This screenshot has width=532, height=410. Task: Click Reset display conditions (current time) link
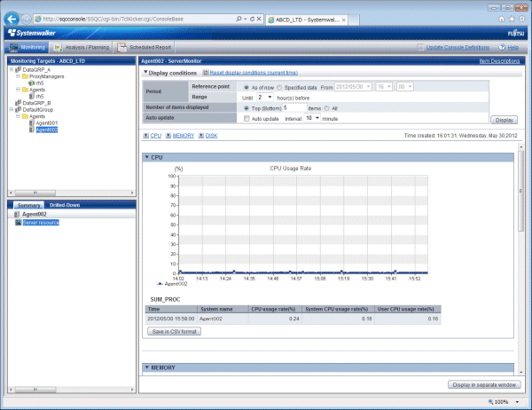254,73
